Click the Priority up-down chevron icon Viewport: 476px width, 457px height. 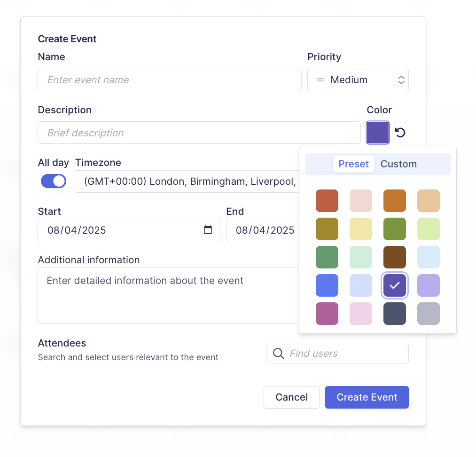tap(401, 80)
